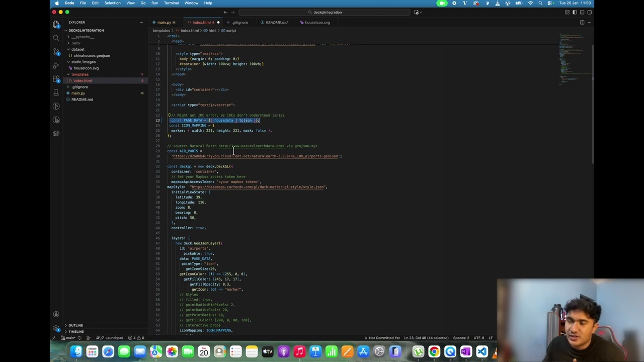
Task: Open the Terminal menu
Action: 171,3
